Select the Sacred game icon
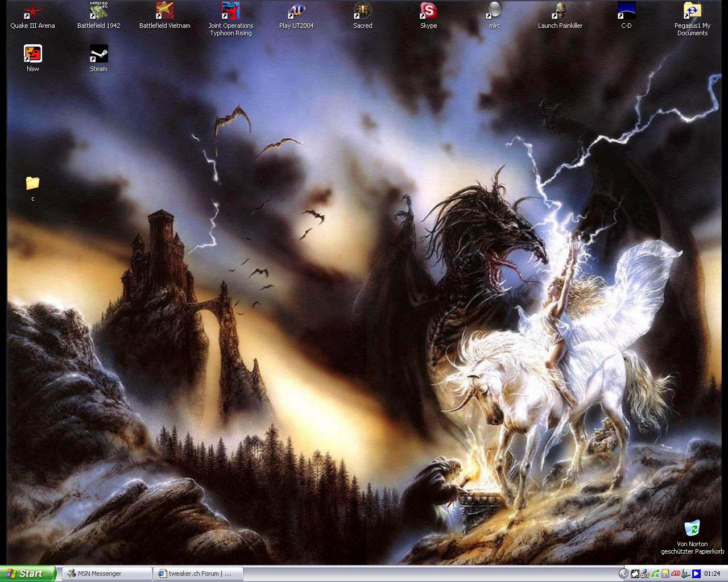The height and width of the screenshot is (582, 728). pos(362,11)
